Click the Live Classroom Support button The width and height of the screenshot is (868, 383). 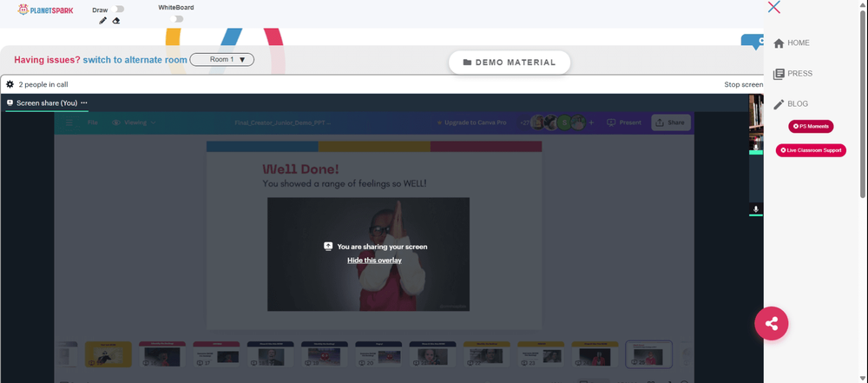click(x=811, y=150)
